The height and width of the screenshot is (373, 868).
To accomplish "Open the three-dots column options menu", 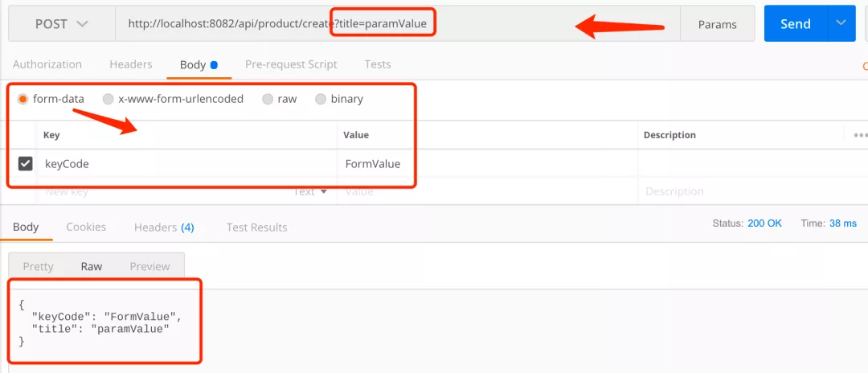I will click(x=860, y=134).
